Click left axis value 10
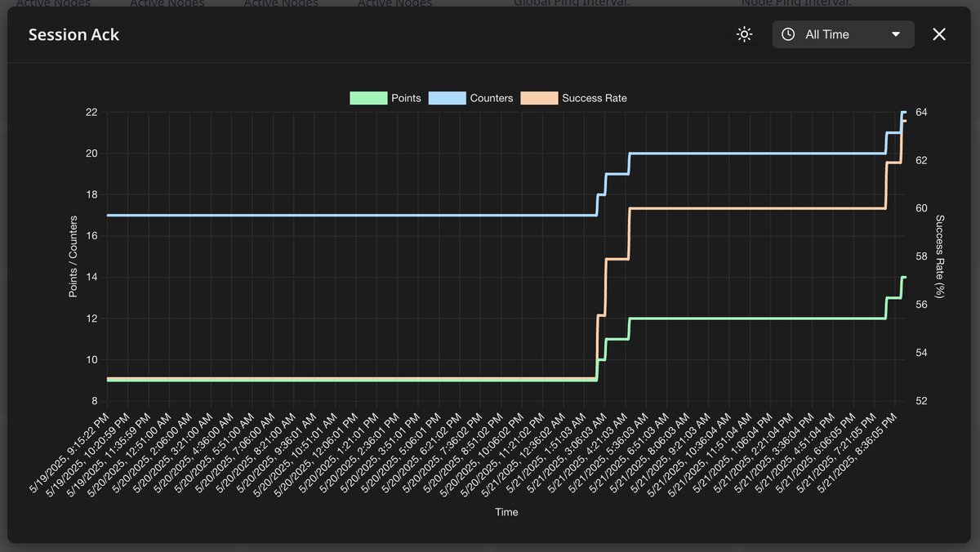This screenshot has height=552, width=980. [x=92, y=359]
